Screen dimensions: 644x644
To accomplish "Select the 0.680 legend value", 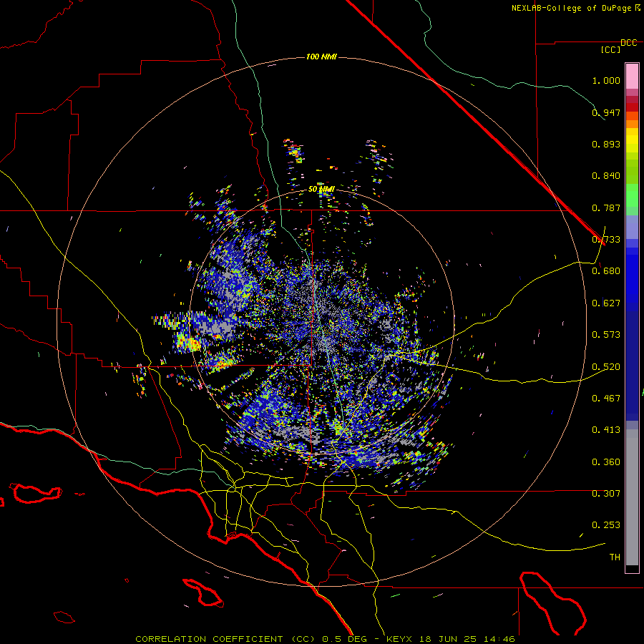I will (x=606, y=271).
